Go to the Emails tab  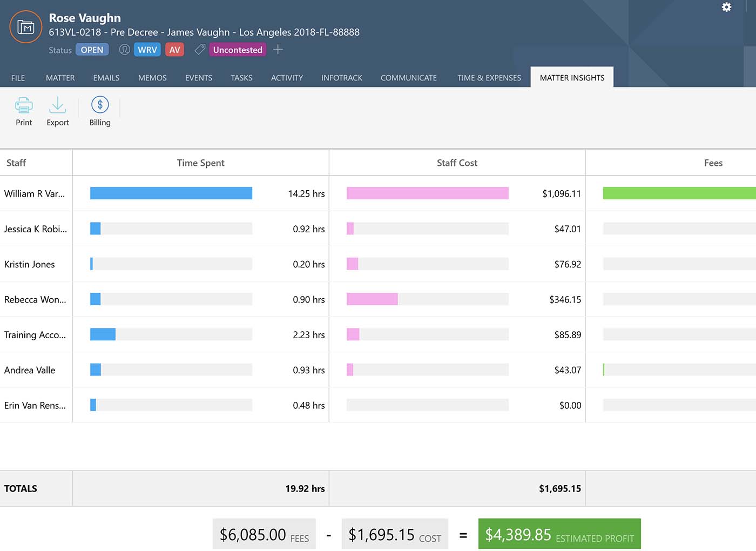[106, 78]
